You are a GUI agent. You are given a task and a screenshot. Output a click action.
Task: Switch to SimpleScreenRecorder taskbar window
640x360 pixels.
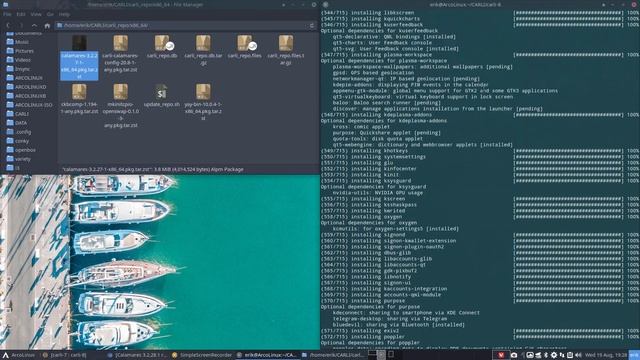pyautogui.click(x=202, y=355)
